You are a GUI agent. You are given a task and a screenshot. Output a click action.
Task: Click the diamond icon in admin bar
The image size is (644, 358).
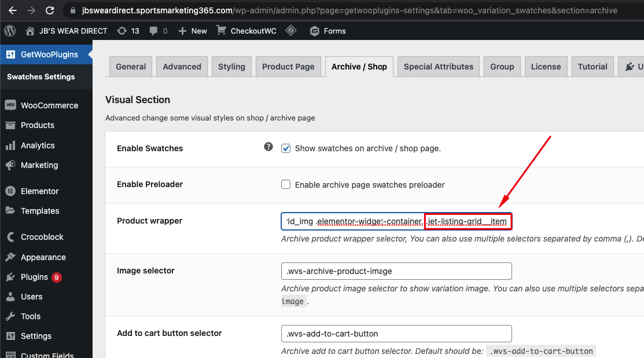291,31
